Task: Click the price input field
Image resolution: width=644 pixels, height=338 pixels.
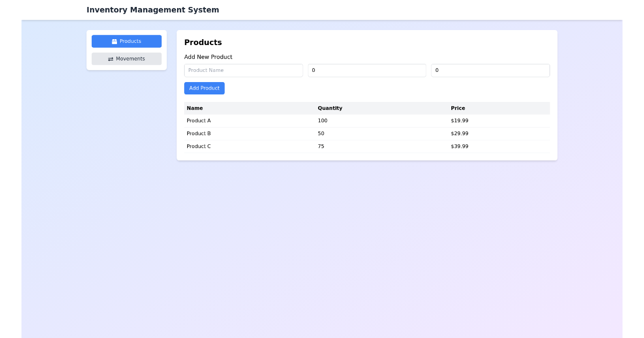Action: click(x=490, y=70)
